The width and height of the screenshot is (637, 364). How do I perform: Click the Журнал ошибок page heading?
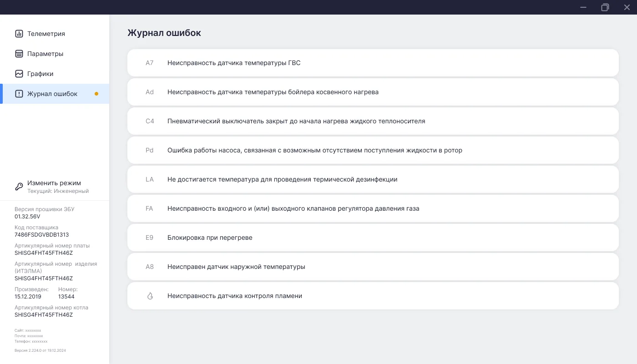coord(164,33)
